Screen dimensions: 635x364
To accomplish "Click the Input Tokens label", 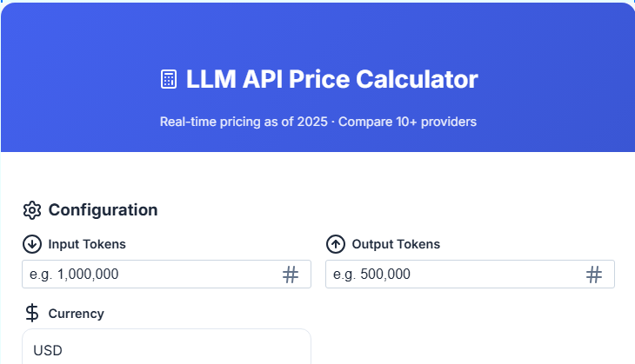I will click(x=88, y=244).
